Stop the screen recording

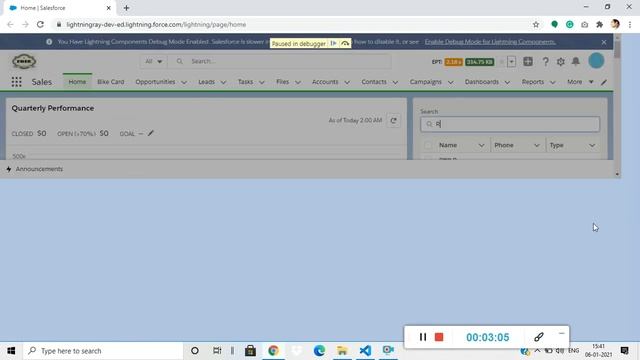[x=439, y=337]
